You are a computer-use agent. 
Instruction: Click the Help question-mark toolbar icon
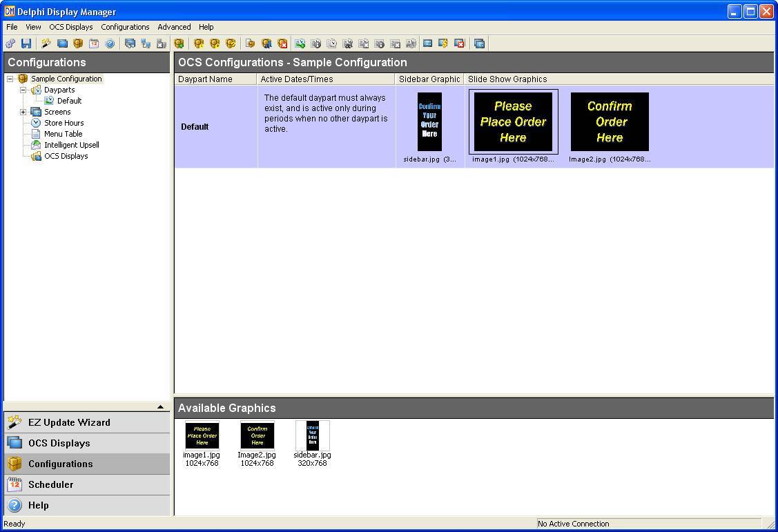(x=110, y=43)
